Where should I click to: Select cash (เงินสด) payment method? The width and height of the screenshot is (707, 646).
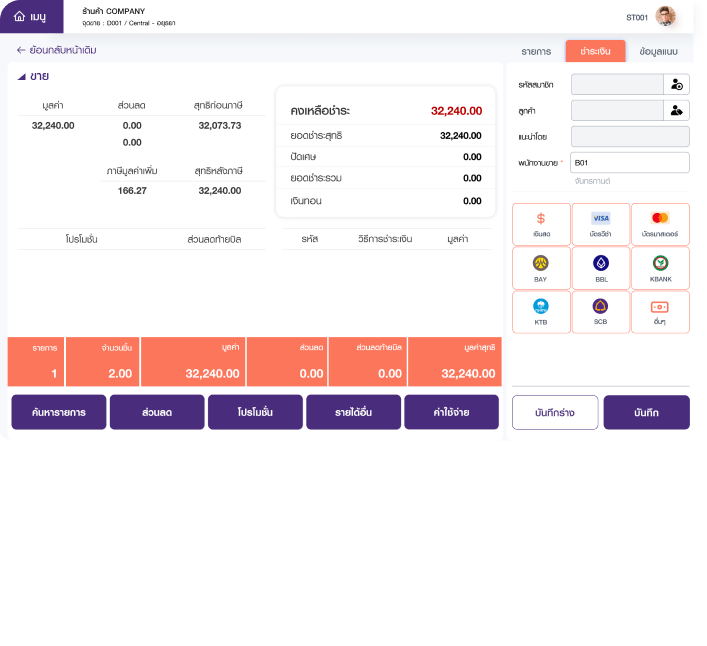point(541,224)
